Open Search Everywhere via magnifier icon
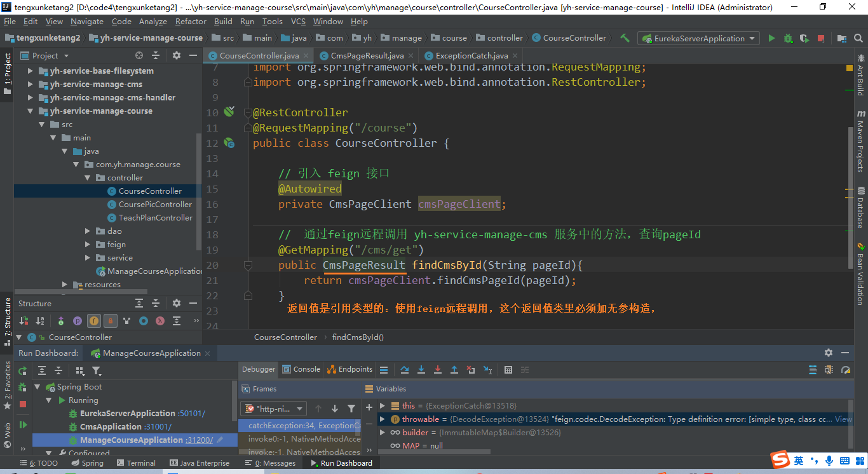 [859, 38]
